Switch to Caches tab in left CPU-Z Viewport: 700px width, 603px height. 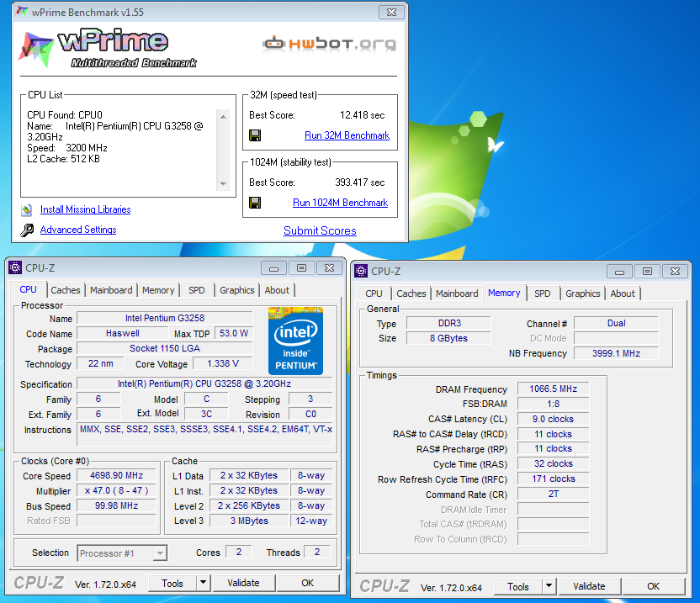click(65, 290)
